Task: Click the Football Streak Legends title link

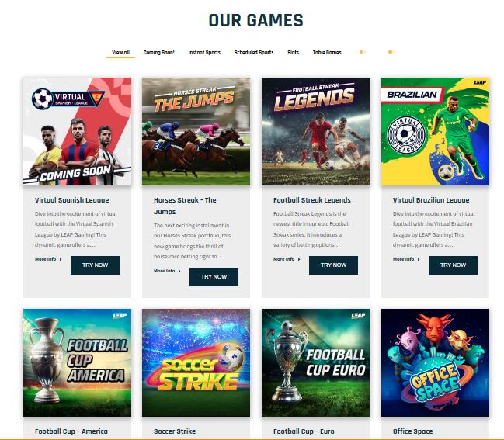Action: pyautogui.click(x=311, y=199)
